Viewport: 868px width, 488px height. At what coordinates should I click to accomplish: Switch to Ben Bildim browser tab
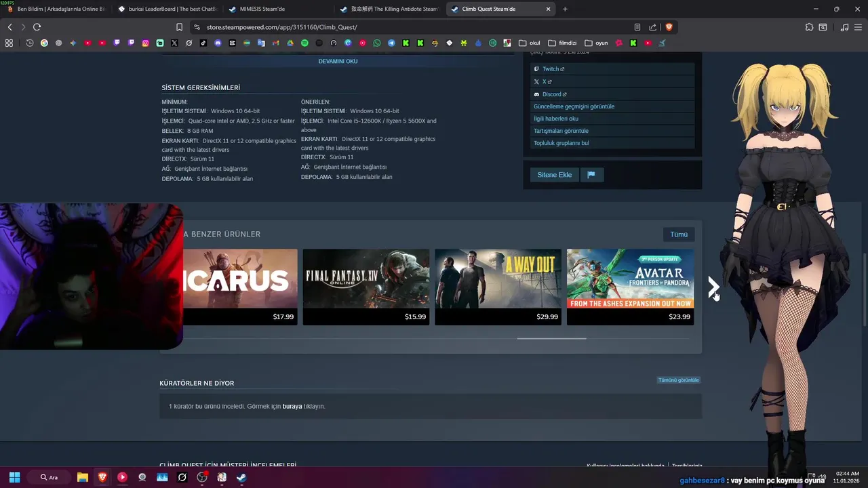[56, 9]
